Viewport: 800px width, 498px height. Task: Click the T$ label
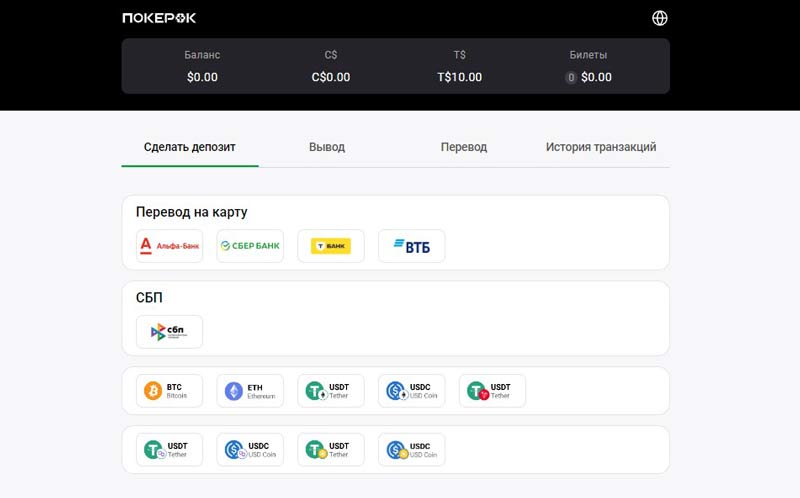(x=459, y=55)
